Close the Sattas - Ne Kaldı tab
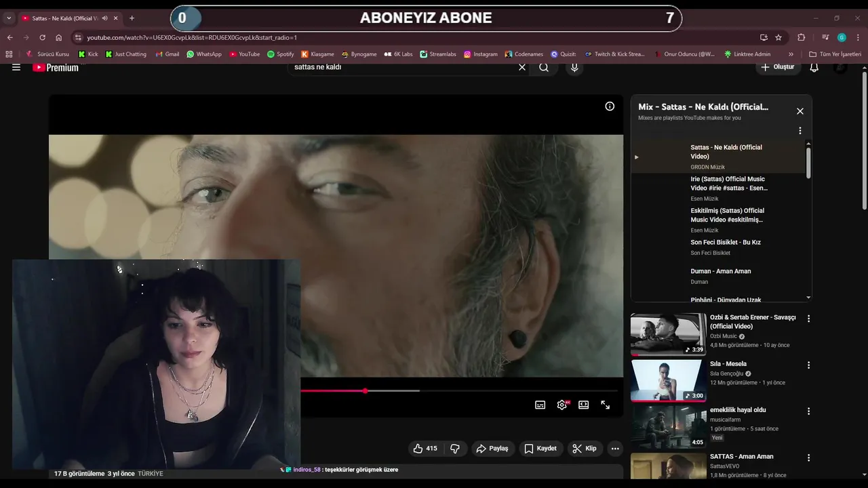The width and height of the screenshot is (868, 488). pyautogui.click(x=116, y=18)
